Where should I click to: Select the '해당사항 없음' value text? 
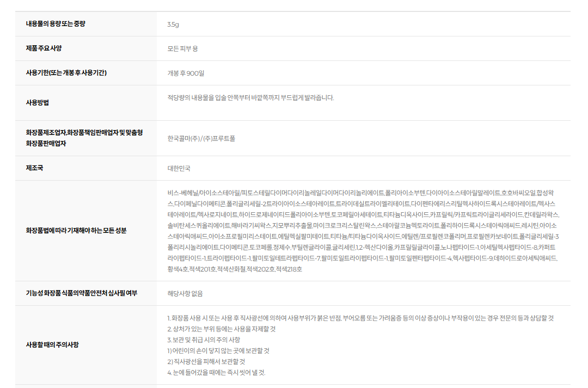click(185, 293)
